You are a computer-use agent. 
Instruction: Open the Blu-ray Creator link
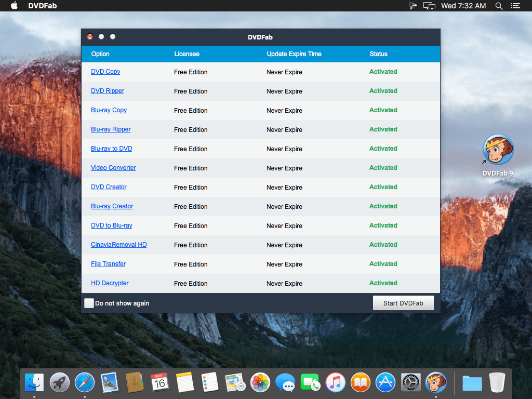112,206
